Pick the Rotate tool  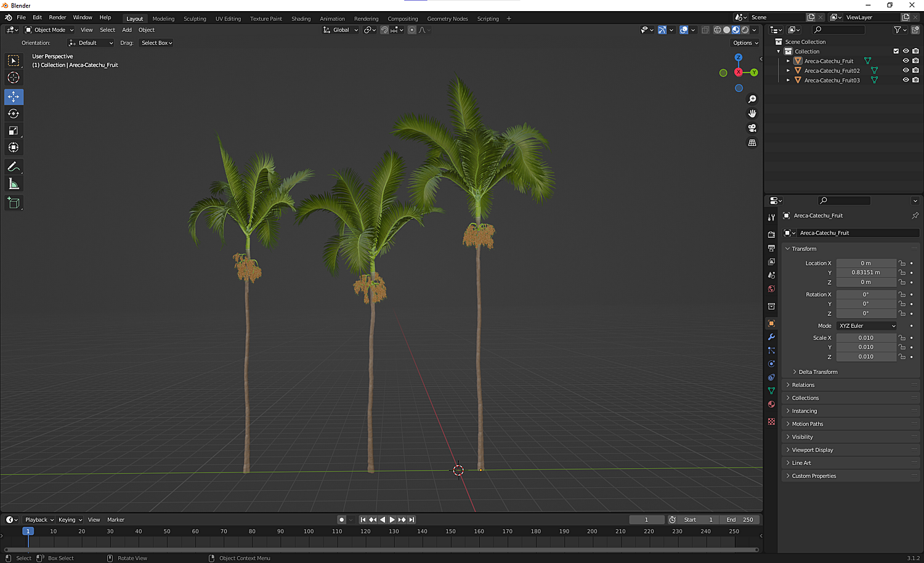[14, 114]
